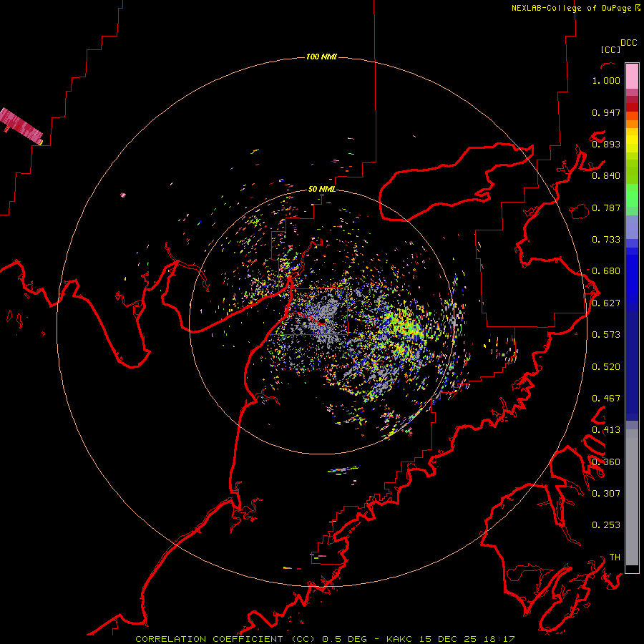
Task: Click the Correlation Coefficient caption at bottom
Action: [x=325, y=639]
